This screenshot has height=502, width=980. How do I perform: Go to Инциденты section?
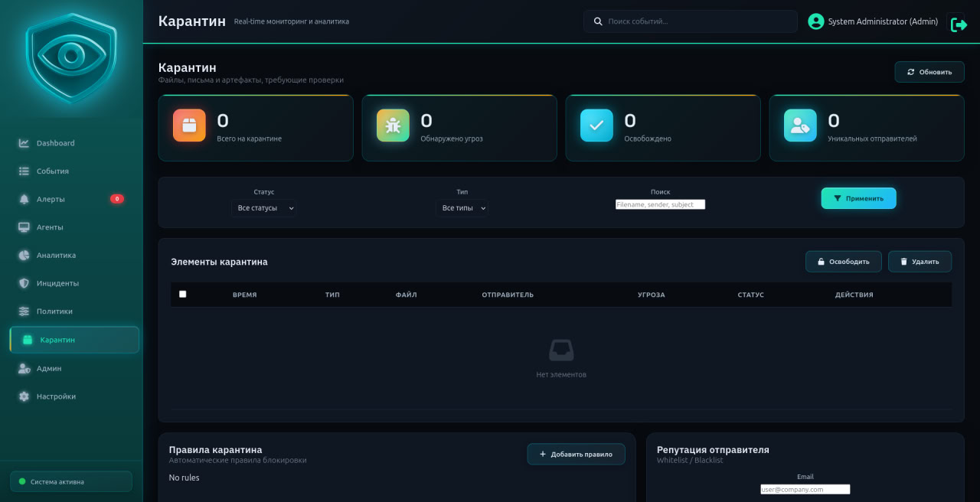click(74, 283)
